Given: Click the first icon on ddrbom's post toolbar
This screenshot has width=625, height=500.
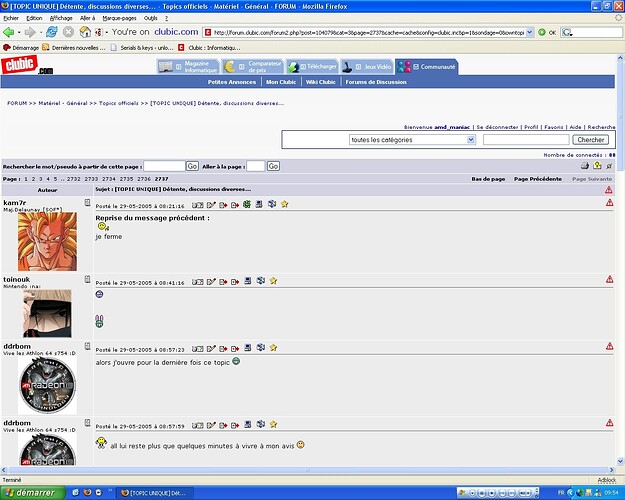Looking at the screenshot, I should (198, 347).
